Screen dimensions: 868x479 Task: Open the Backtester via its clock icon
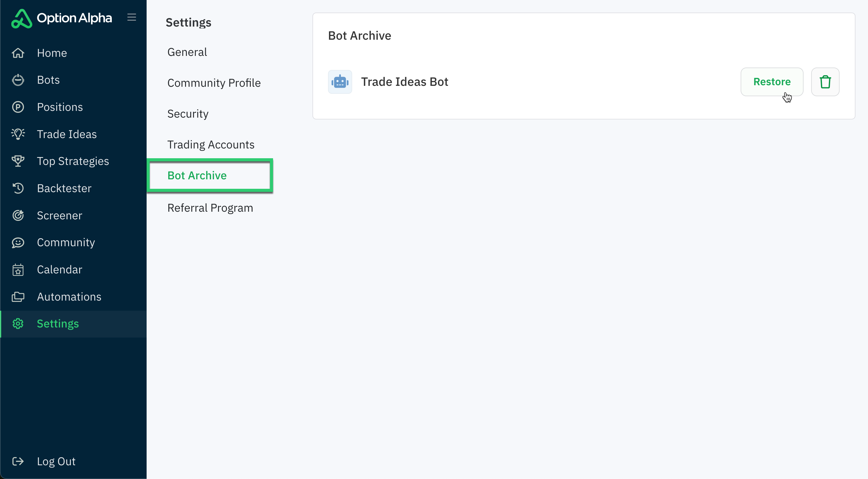coord(18,188)
